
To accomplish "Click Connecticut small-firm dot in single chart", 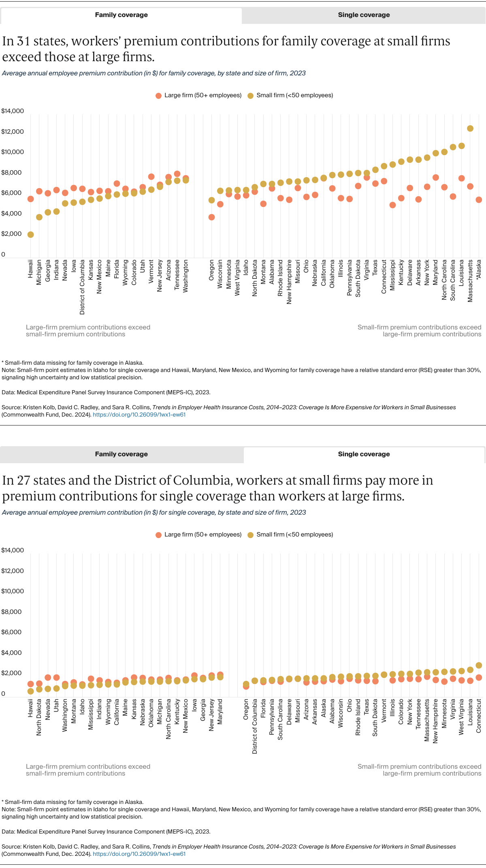I will pyautogui.click(x=479, y=665).
